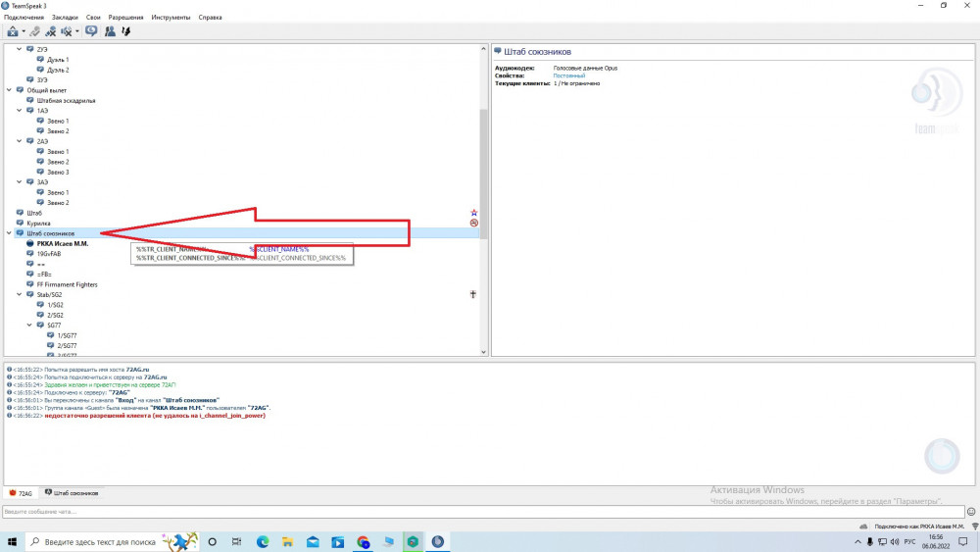The height and width of the screenshot is (552, 980).
Task: Click the connect-to-server toolbar icon
Action: pos(13,31)
